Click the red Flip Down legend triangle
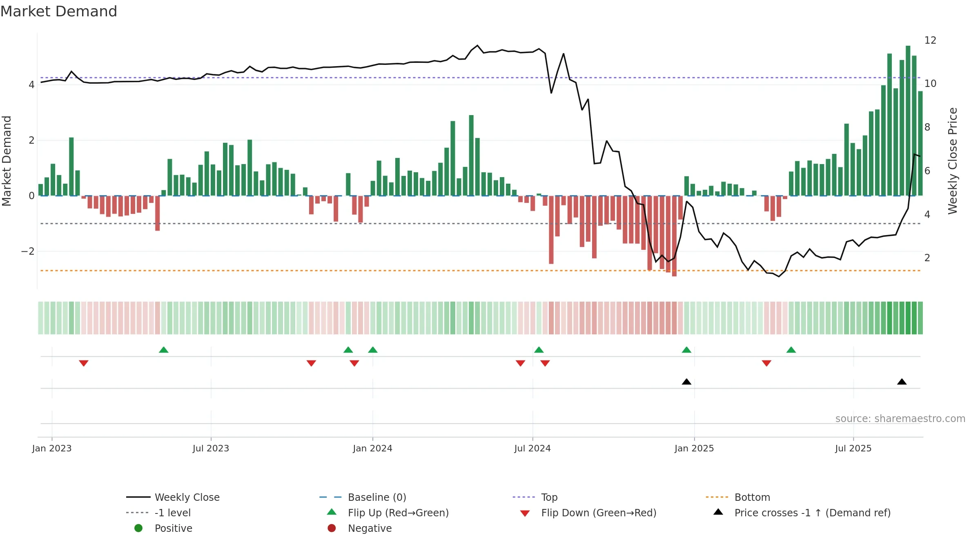The width and height of the screenshot is (980, 551). click(525, 513)
